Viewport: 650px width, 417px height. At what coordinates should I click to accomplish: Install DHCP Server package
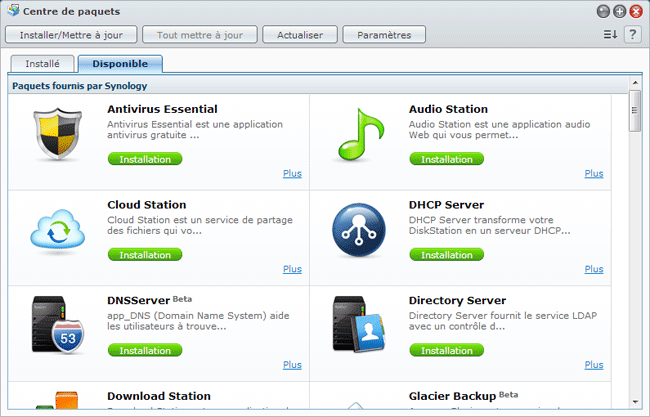447,255
